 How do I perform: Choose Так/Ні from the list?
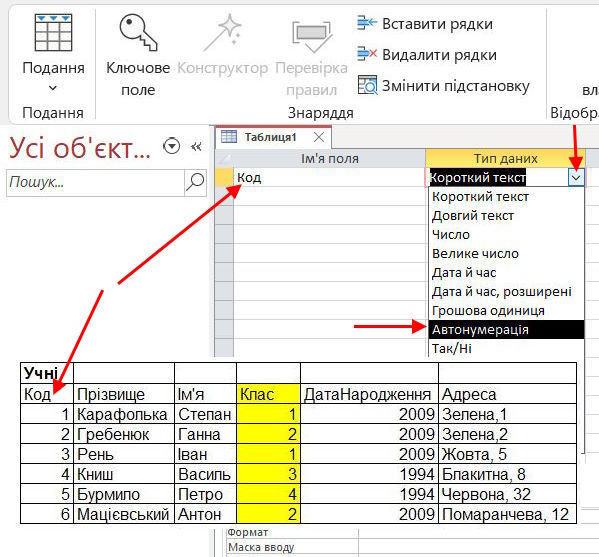(507, 348)
